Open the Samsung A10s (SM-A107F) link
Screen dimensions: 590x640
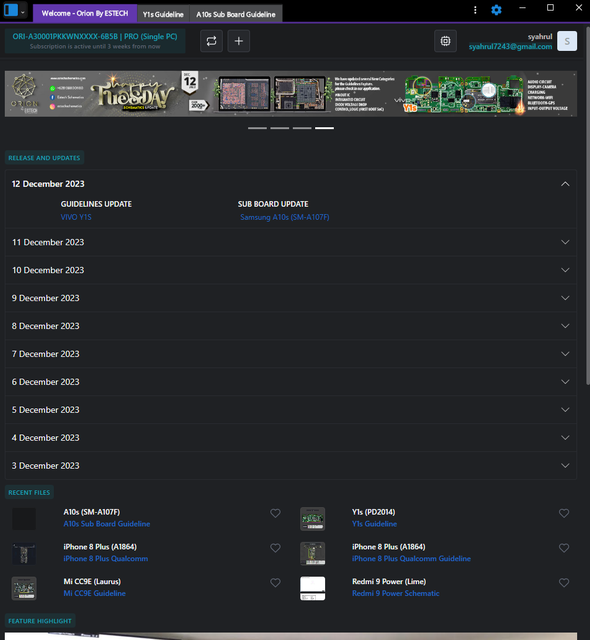[x=285, y=217]
